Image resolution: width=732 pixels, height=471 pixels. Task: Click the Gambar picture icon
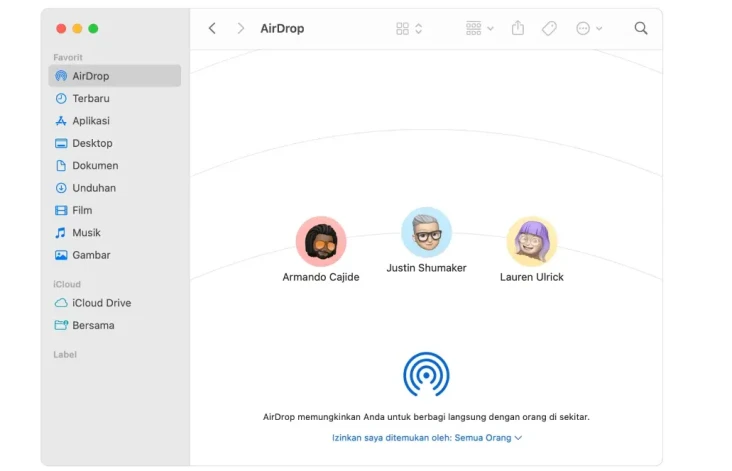(61, 255)
